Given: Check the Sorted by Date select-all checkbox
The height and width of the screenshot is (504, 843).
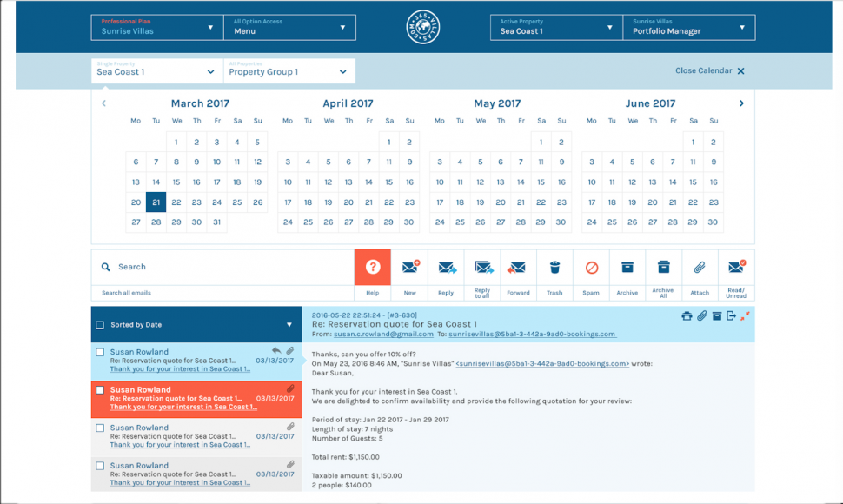Looking at the screenshot, I should point(100,325).
